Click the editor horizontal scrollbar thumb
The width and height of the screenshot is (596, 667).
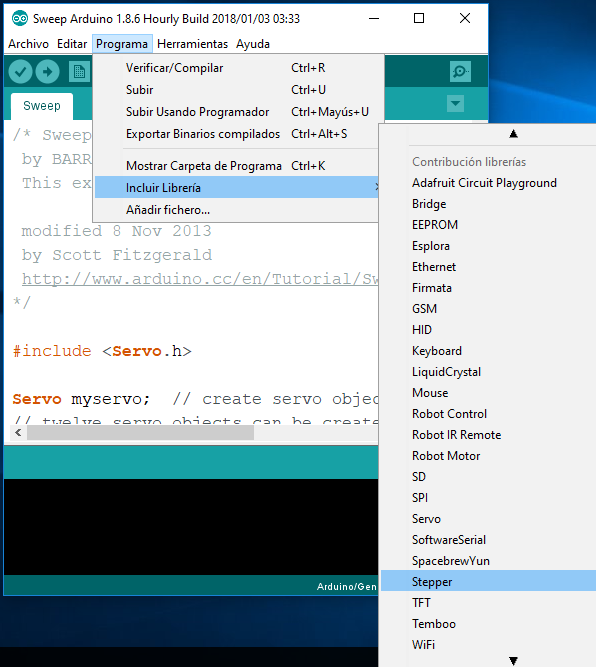[140, 433]
